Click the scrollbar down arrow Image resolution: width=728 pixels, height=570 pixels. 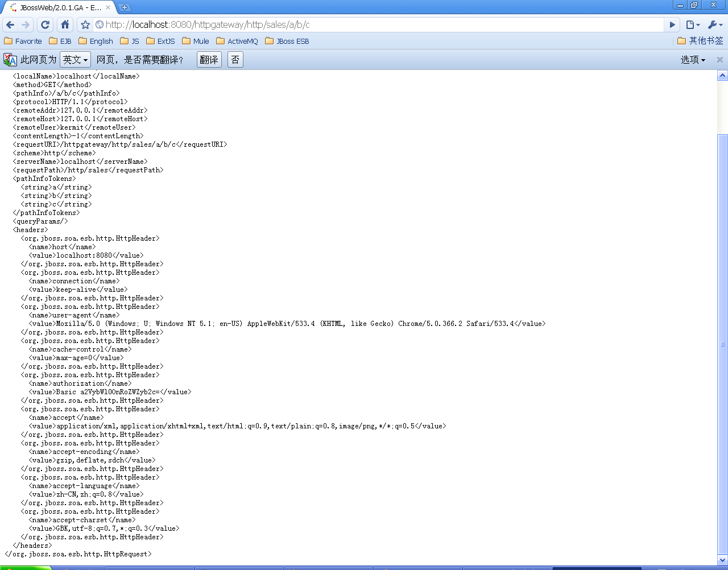[x=723, y=560]
